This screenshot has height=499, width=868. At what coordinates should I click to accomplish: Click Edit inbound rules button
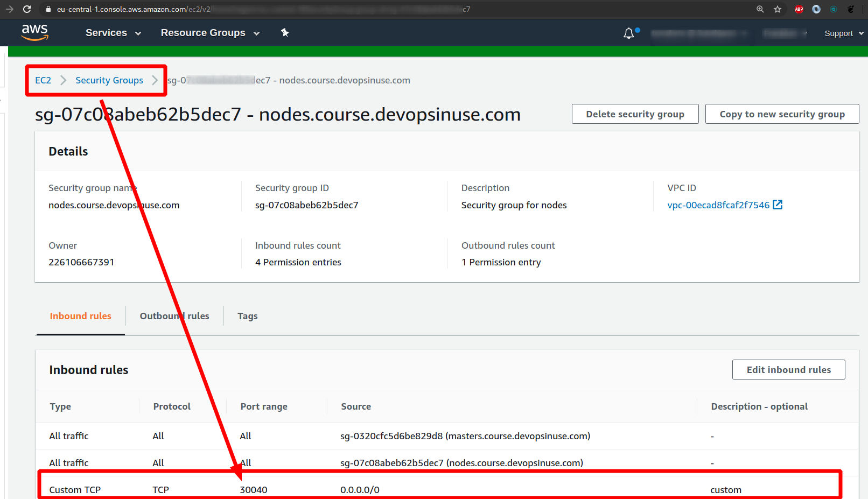(x=789, y=370)
